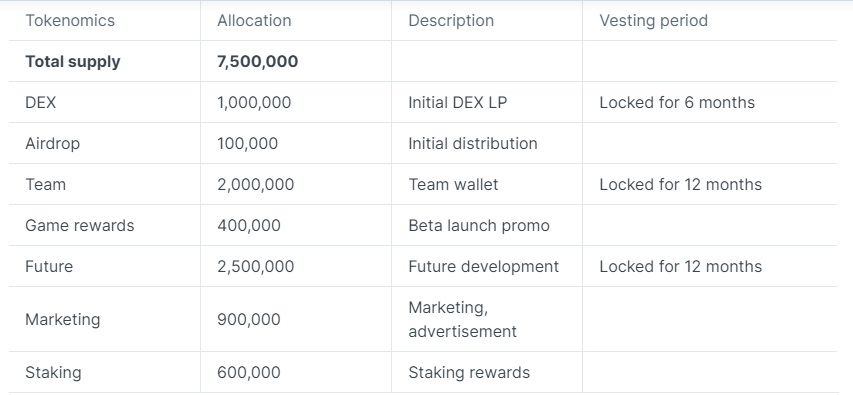This screenshot has width=853, height=395.
Task: Select the 900,000 allocation value
Action: tap(249, 319)
